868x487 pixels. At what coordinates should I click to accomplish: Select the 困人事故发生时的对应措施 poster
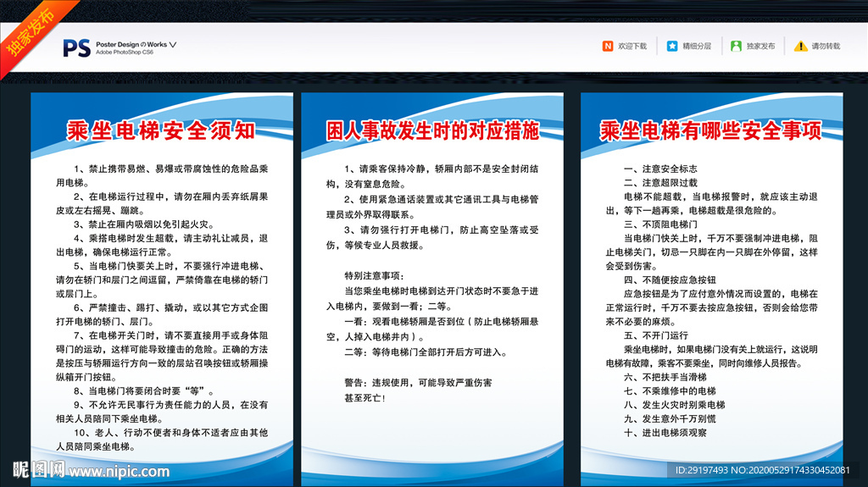pyautogui.click(x=432, y=289)
